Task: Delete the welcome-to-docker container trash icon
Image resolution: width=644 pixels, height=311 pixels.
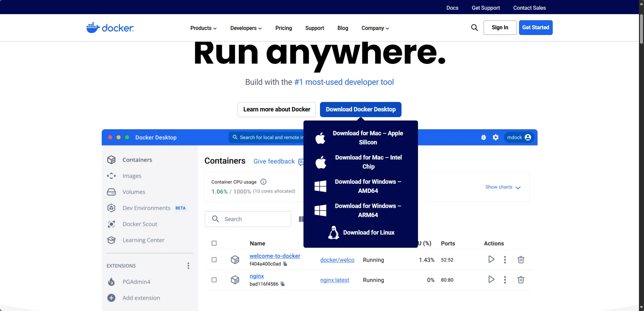Action: pyautogui.click(x=521, y=260)
